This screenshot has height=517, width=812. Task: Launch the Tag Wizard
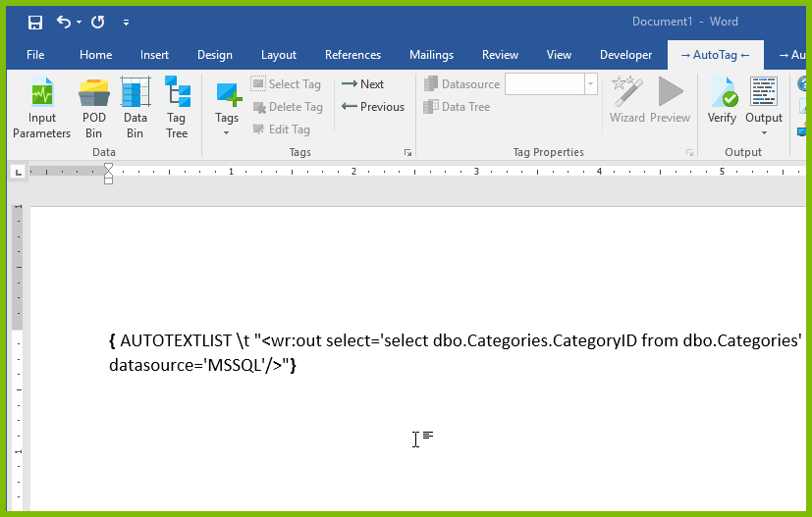point(626,101)
